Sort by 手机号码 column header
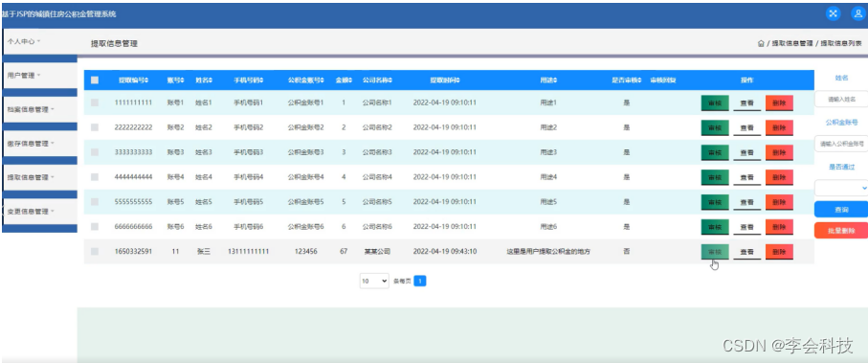Viewport: 868px width, 363px height. (x=248, y=80)
